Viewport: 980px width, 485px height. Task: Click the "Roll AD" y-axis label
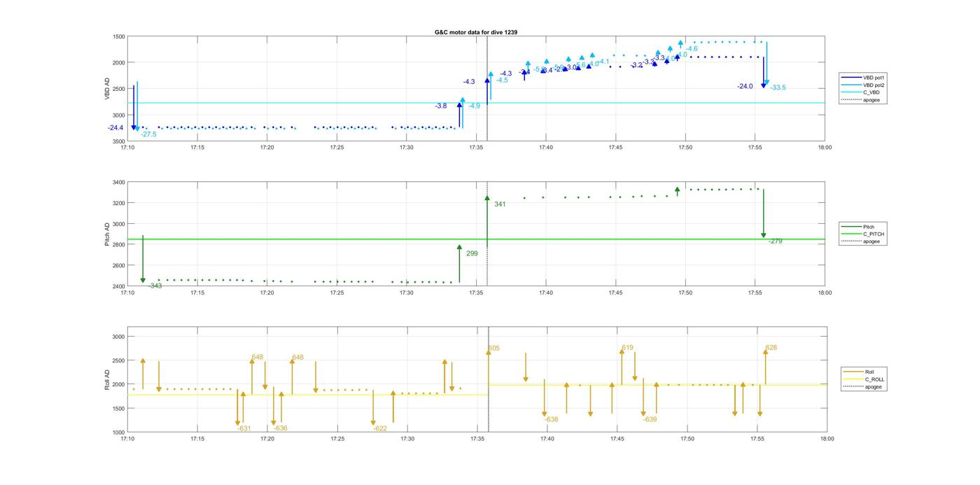pos(107,379)
